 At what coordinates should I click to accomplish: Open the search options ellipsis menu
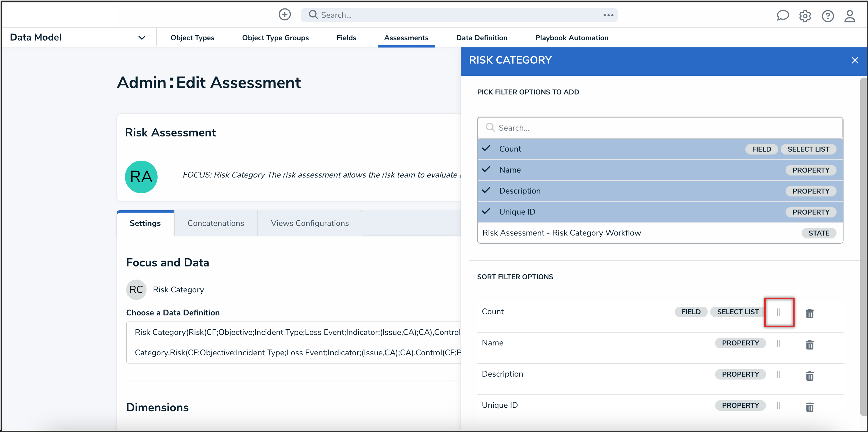click(608, 15)
